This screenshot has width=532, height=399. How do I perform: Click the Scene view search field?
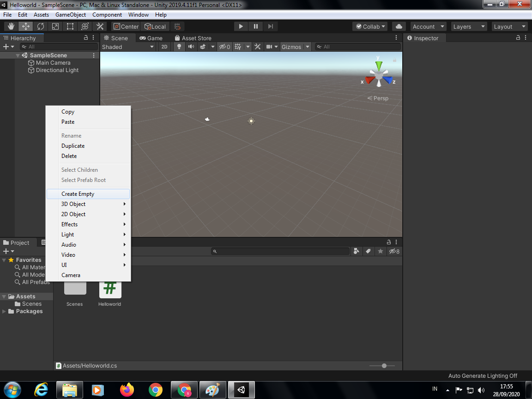357,47
